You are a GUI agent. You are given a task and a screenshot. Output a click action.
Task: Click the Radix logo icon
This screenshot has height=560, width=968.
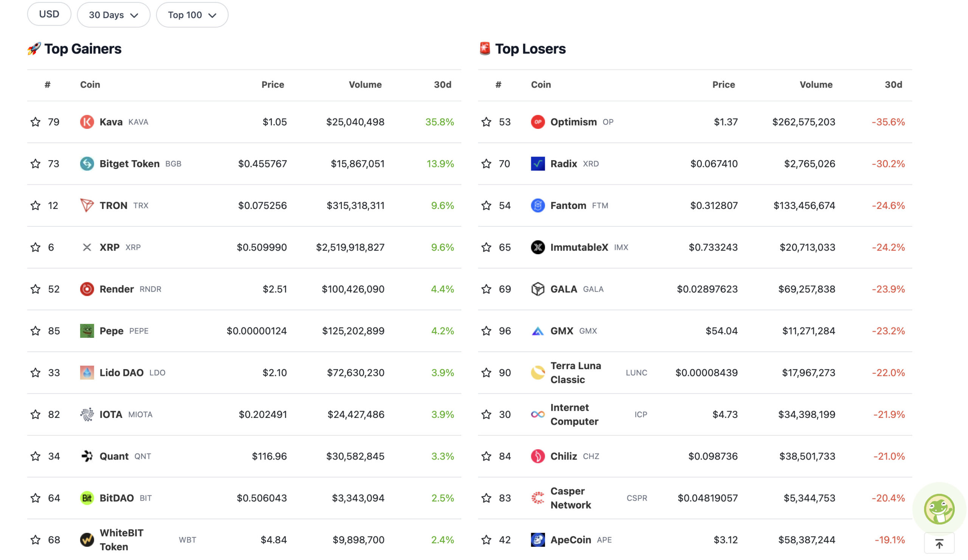tap(538, 164)
